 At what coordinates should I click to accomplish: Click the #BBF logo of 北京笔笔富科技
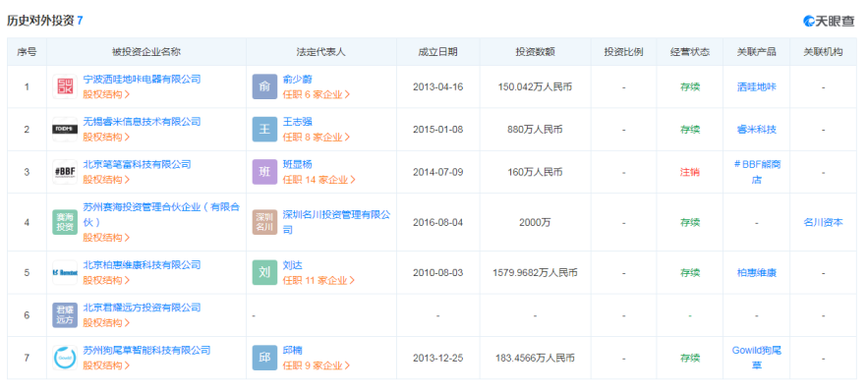point(65,172)
